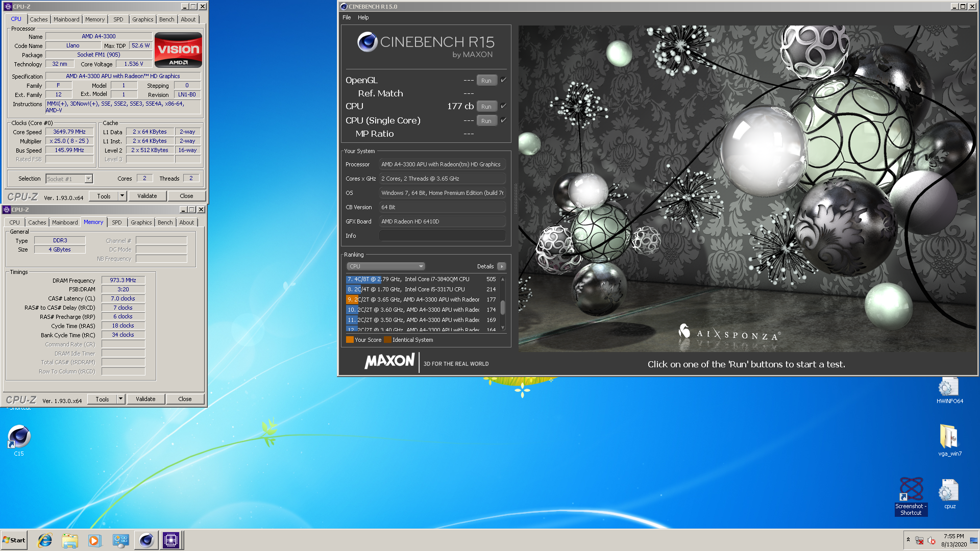Click Close button in bottom CPU-Z window
The image size is (980, 551).
pyautogui.click(x=185, y=399)
